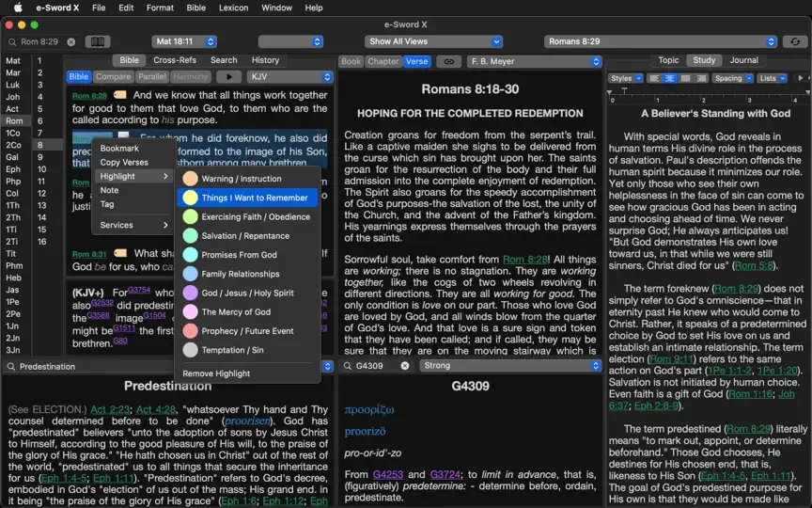Choose Things I Want to Remember highlight
This screenshot has width=812, height=508.
pos(247,198)
